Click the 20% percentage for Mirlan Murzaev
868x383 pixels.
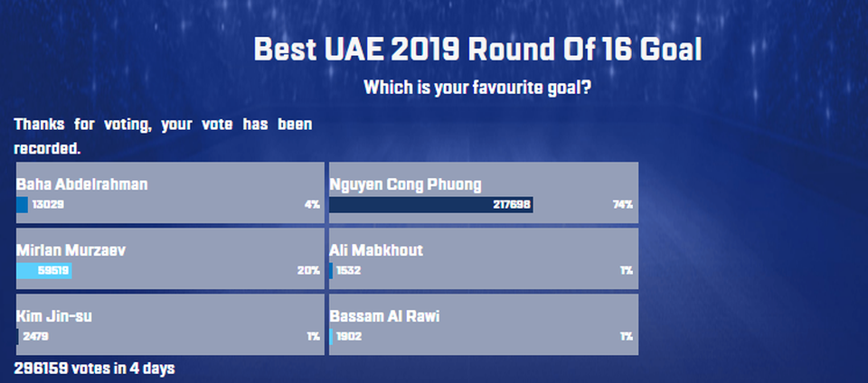click(x=308, y=271)
